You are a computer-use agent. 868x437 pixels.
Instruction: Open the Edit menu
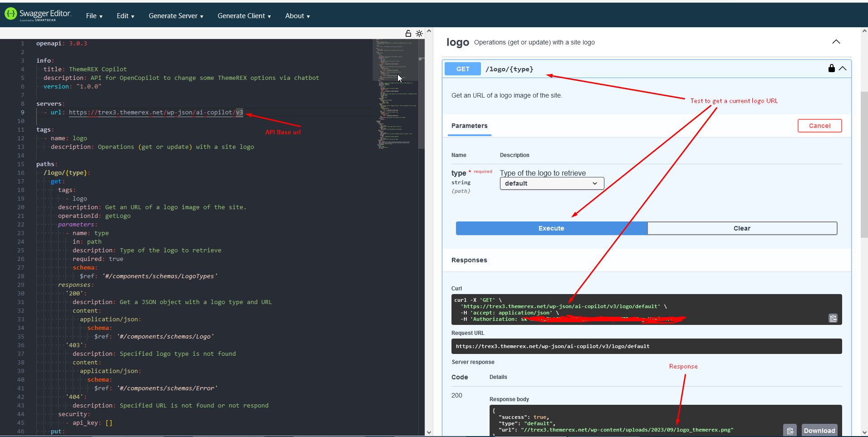tap(125, 16)
